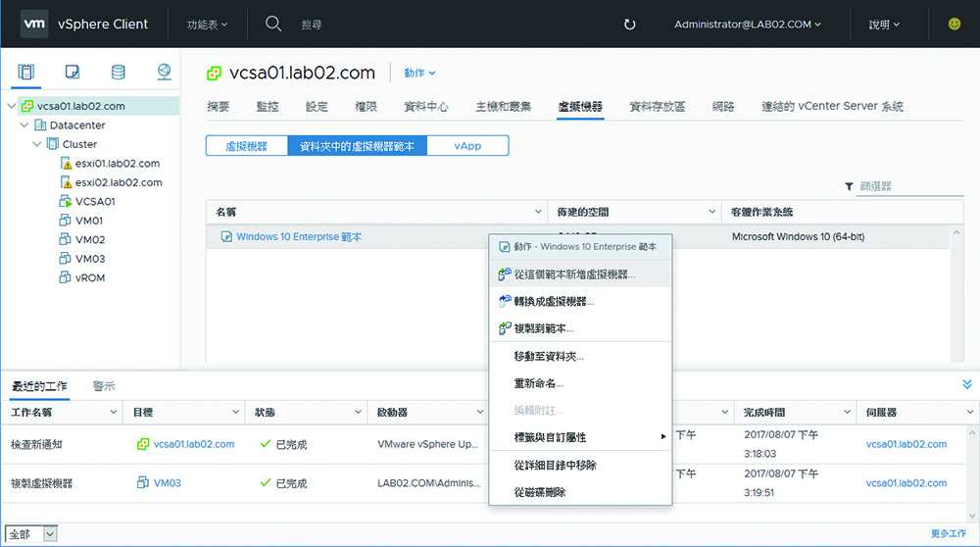Click the refresh icon in the top bar
Image resolution: width=980 pixels, height=547 pixels.
(629, 25)
